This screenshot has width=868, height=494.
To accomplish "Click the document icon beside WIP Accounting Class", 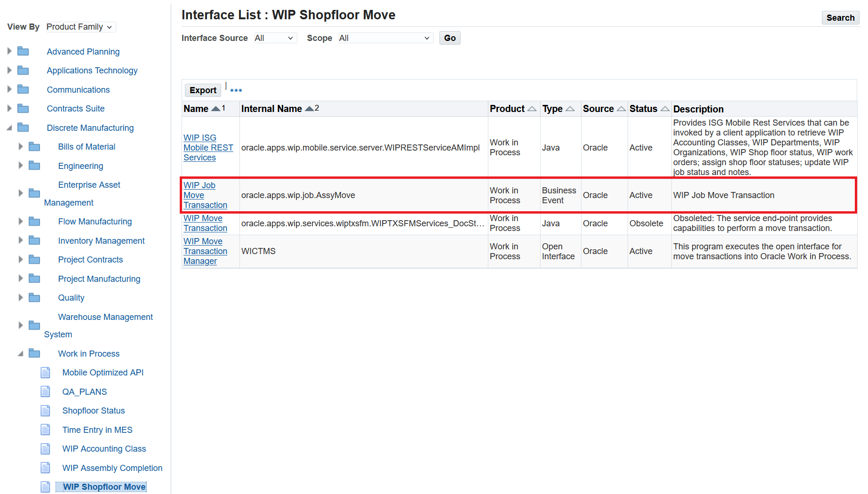I will [45, 448].
